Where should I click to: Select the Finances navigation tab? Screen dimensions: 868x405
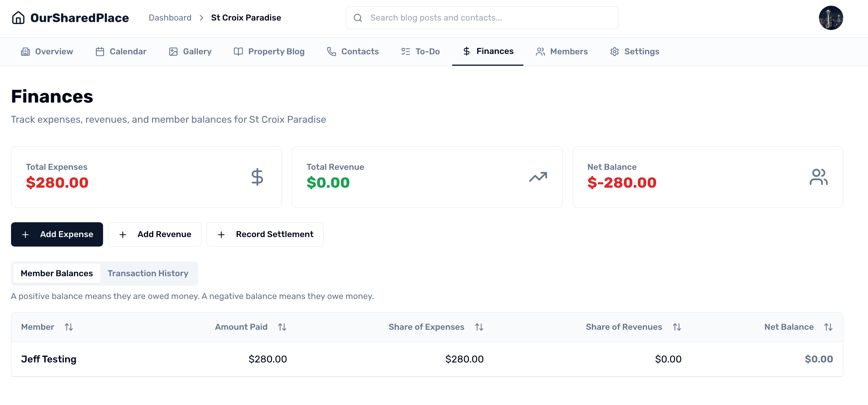(x=487, y=51)
